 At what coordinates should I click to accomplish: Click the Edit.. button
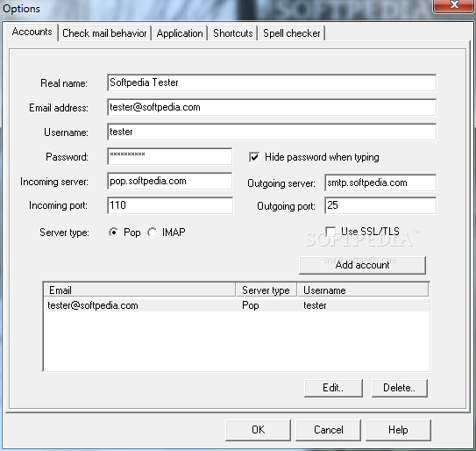coord(333,388)
